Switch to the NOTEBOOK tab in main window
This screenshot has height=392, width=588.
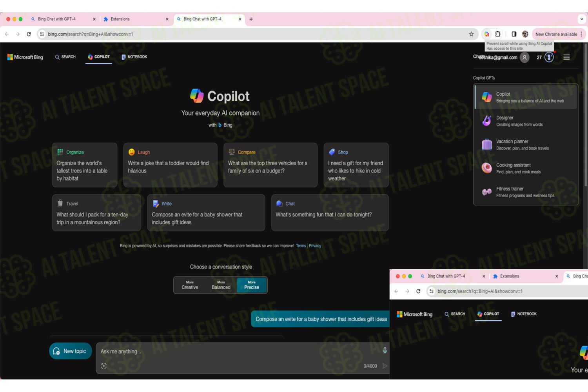coord(134,57)
